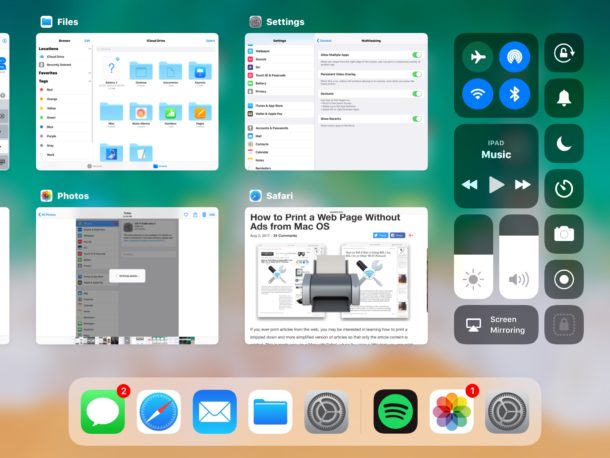
Task: Toggle Mute bell in Control Center
Action: (x=564, y=98)
